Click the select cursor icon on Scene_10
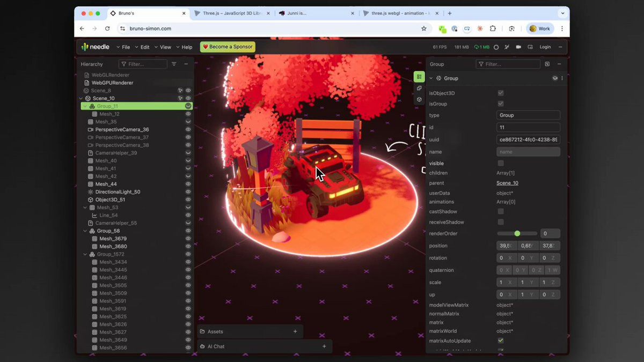 tap(180, 99)
